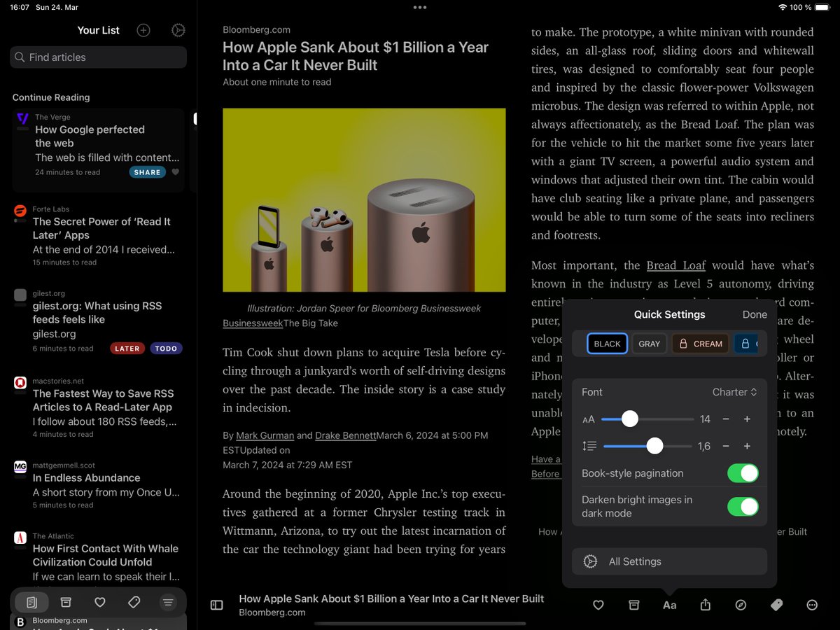
Task: Open the Businessweek link
Action: coord(253,323)
